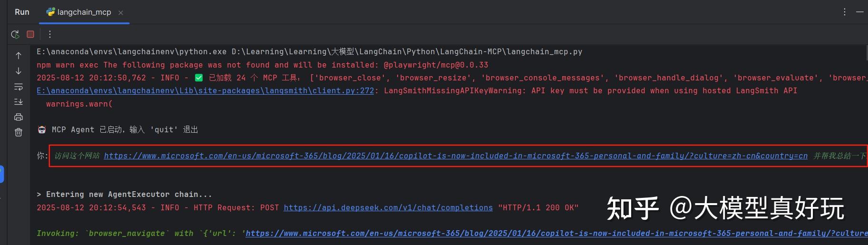
Task: Rerun the langchain_mcp script
Action: 15,34
